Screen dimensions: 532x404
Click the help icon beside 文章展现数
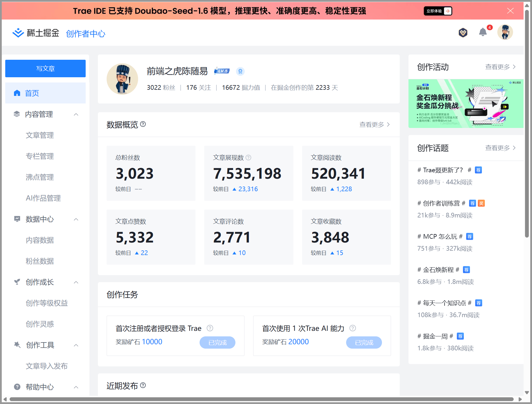point(249,157)
